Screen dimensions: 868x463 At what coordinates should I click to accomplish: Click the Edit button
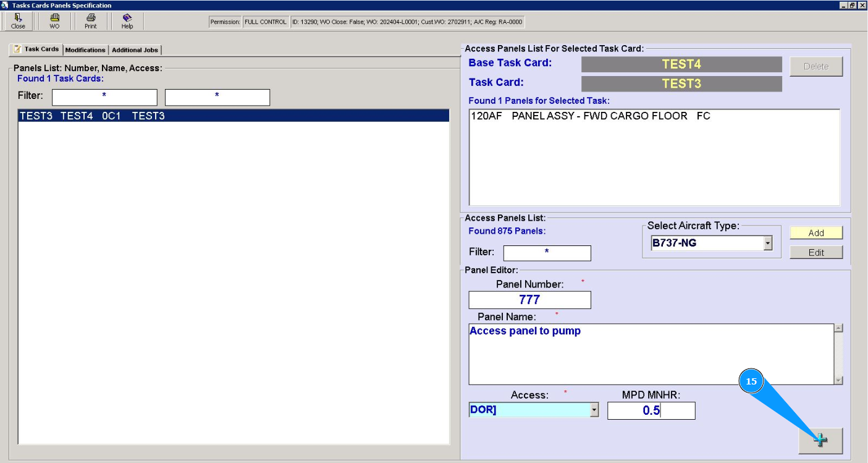pyautogui.click(x=816, y=252)
